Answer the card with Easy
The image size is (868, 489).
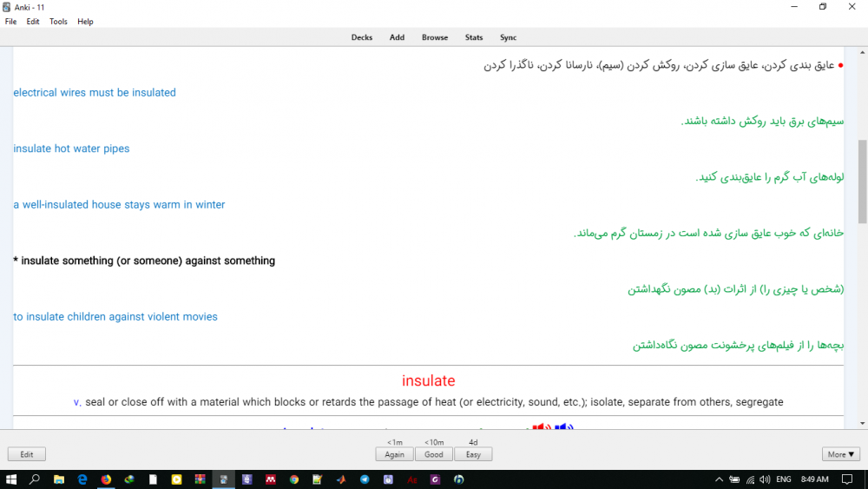(473, 454)
